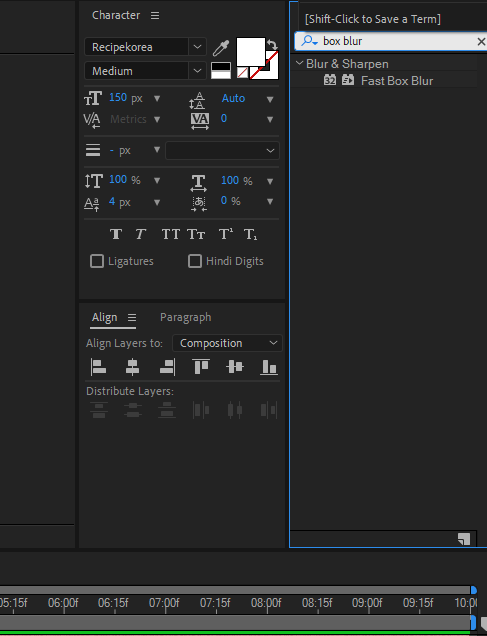Enable the Ligatures checkbox
Viewport: 487px width, 636px height.
97,261
